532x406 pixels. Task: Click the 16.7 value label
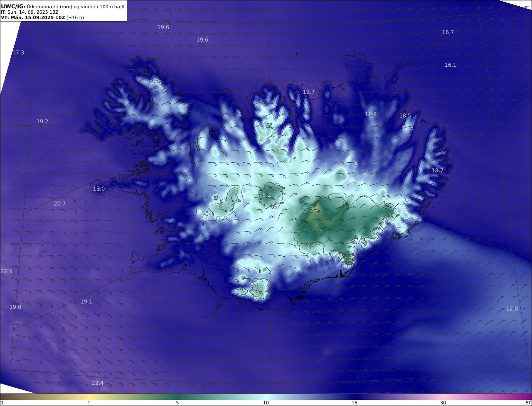pos(448,32)
